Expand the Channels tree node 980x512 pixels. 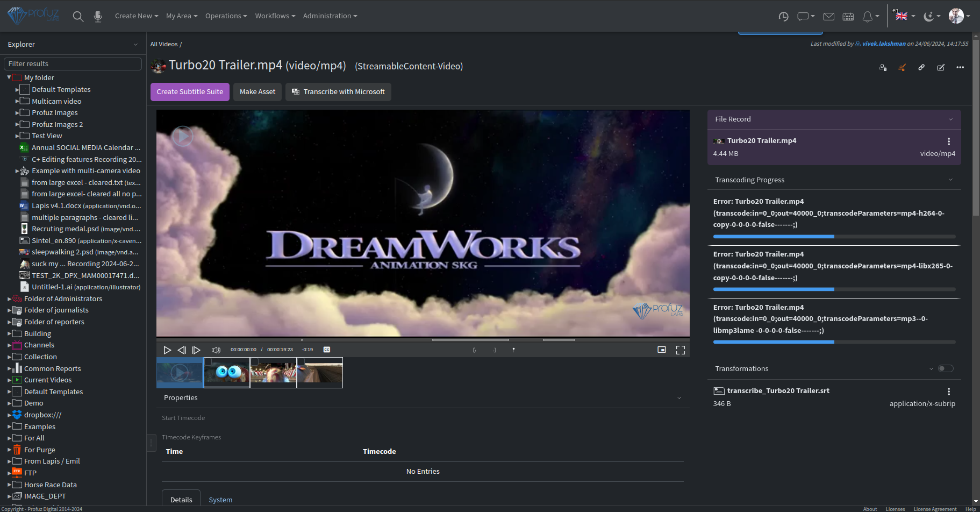point(9,345)
